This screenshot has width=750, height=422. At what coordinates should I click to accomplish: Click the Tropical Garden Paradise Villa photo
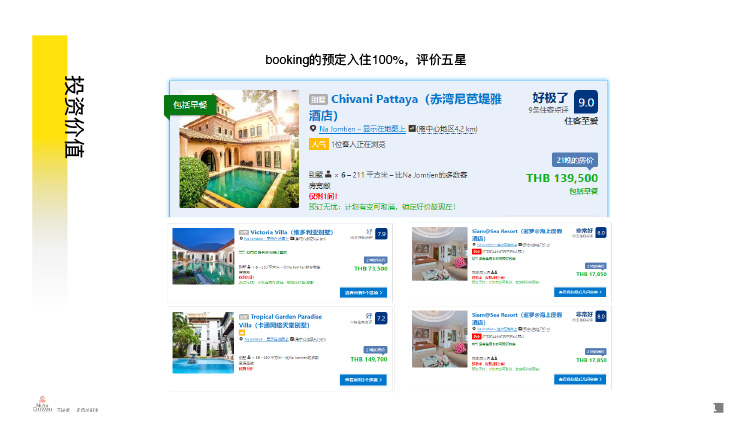(x=203, y=343)
